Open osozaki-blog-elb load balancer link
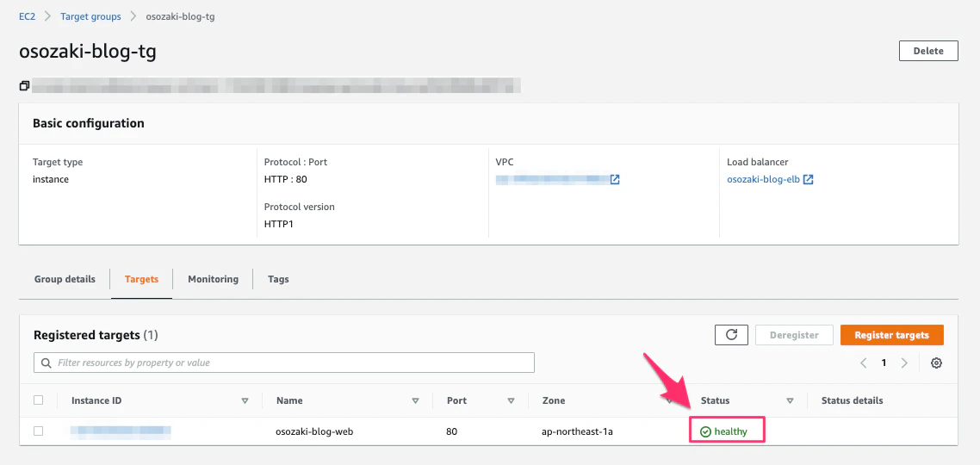The height and width of the screenshot is (465, 980). click(763, 179)
